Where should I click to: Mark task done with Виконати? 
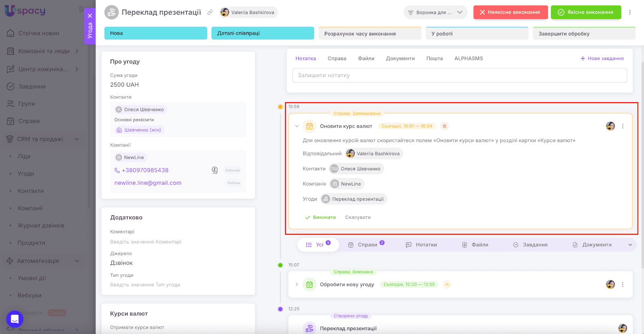[320, 217]
